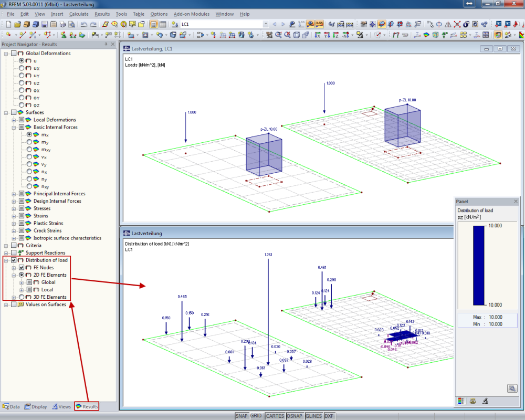Uncheck the Distribution of load checkbox
This screenshot has width=525, height=420.
coord(14,260)
